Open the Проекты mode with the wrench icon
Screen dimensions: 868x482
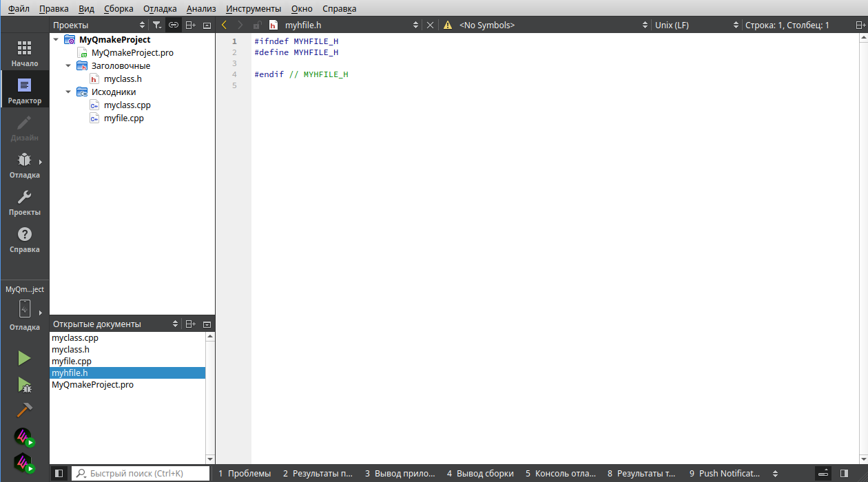tap(24, 202)
